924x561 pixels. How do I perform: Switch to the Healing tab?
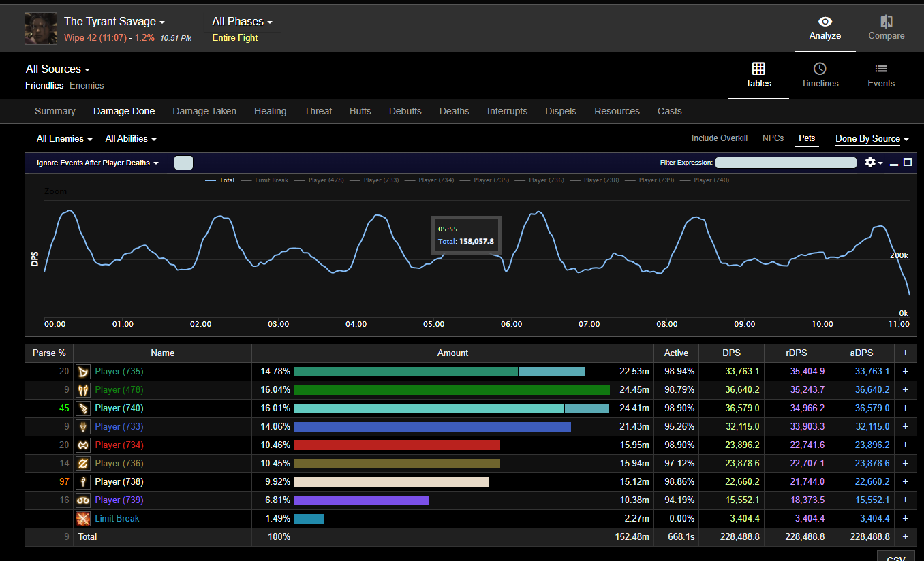point(271,111)
